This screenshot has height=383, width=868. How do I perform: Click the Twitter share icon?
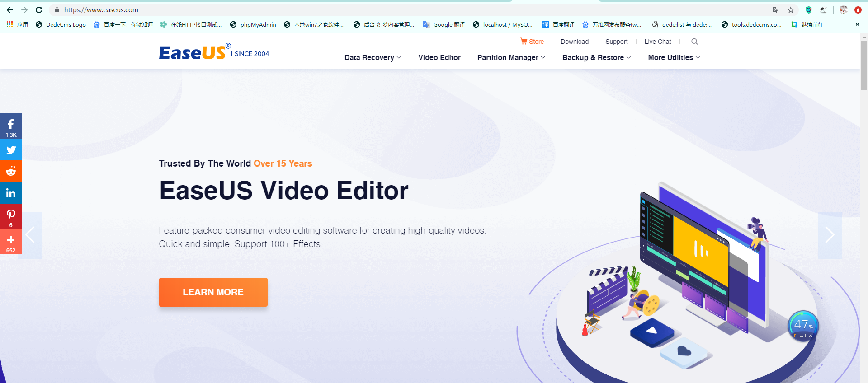click(11, 150)
